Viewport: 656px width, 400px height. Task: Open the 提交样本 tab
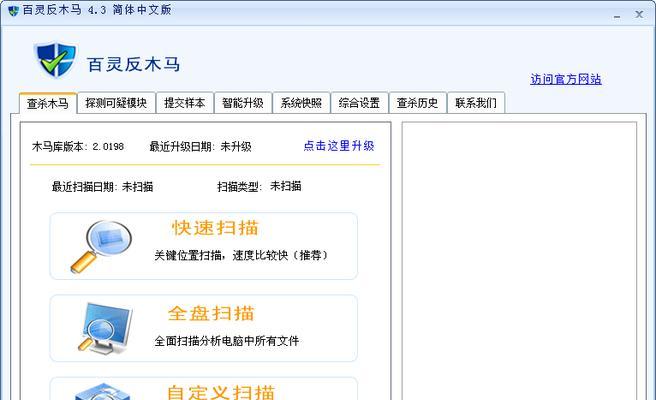pyautogui.click(x=184, y=103)
